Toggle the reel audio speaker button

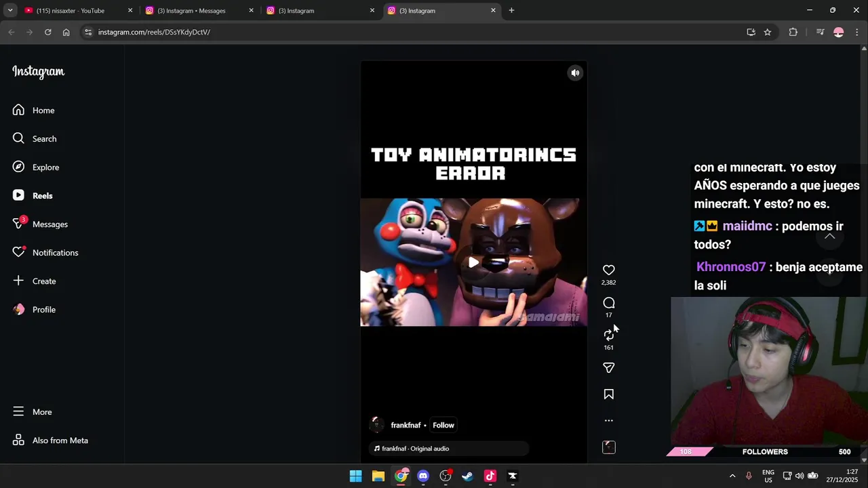point(575,73)
